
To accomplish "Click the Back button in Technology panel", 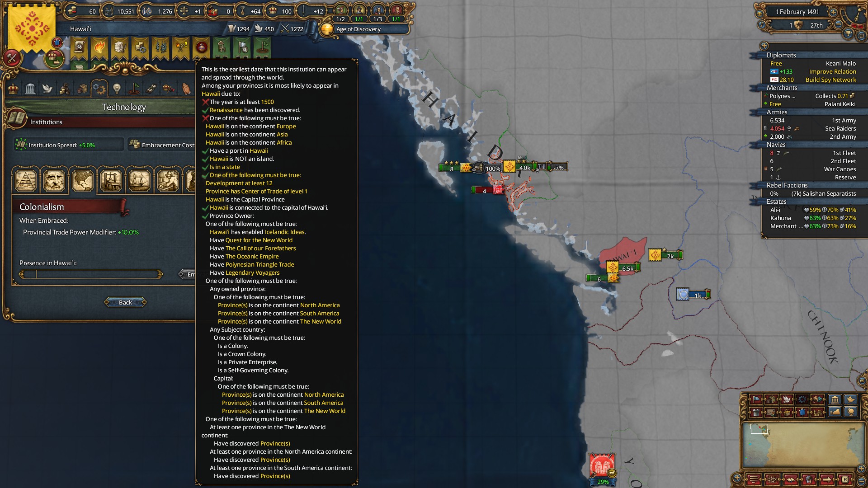I will tap(125, 302).
